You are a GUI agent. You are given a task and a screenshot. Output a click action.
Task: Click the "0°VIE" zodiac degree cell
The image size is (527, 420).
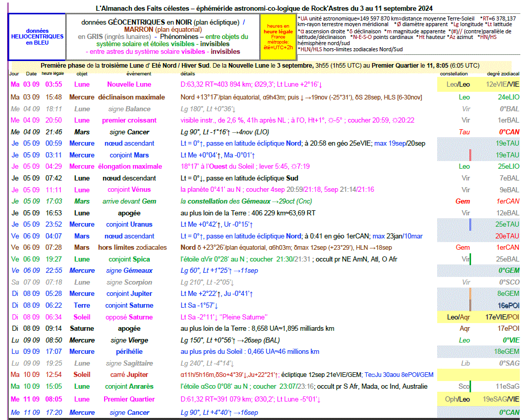(x=511, y=341)
